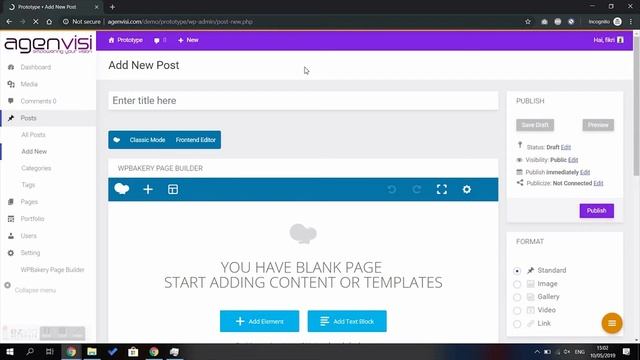Click the Publish button
The image size is (640, 360).
(596, 211)
